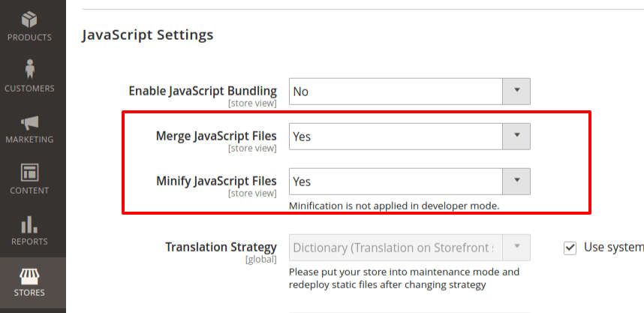
Task: Click the [global] scope label
Action: tap(261, 260)
